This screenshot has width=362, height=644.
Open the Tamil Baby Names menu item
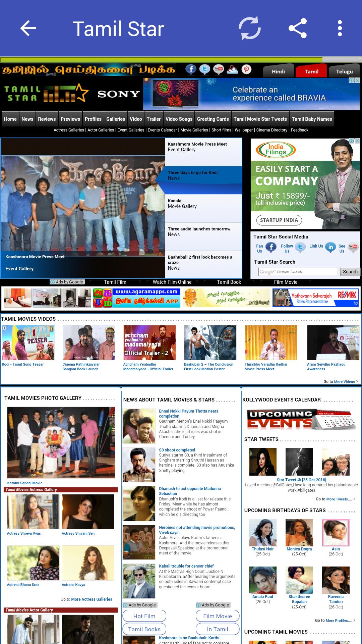coord(312,119)
